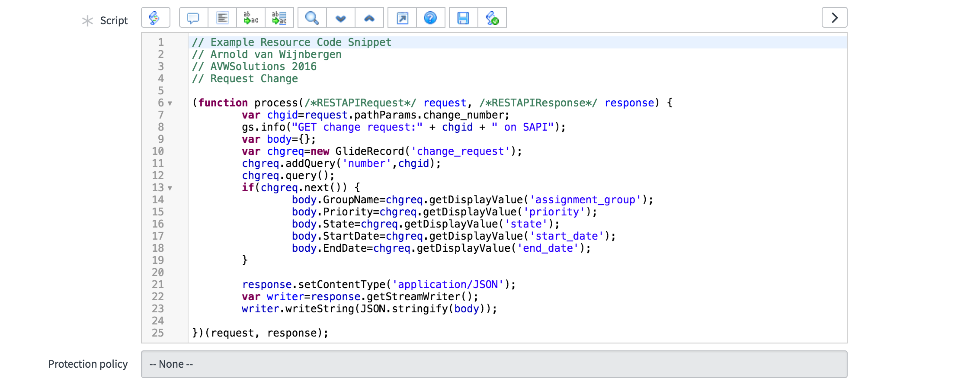Click the 'Protection policy' label
Screen dimensions: 980x385
point(88,364)
